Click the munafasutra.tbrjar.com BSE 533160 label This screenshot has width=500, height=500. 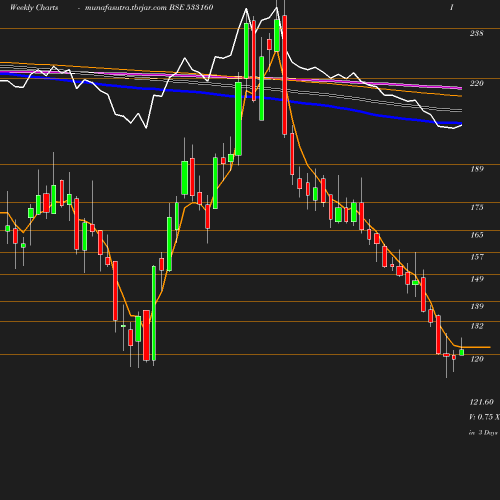click(x=149, y=7)
